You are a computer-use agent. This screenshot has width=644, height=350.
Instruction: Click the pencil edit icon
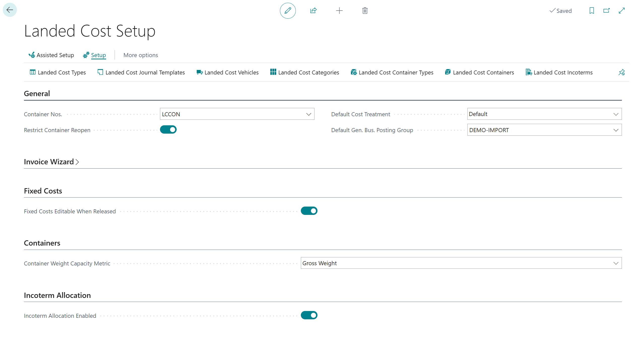(x=287, y=11)
